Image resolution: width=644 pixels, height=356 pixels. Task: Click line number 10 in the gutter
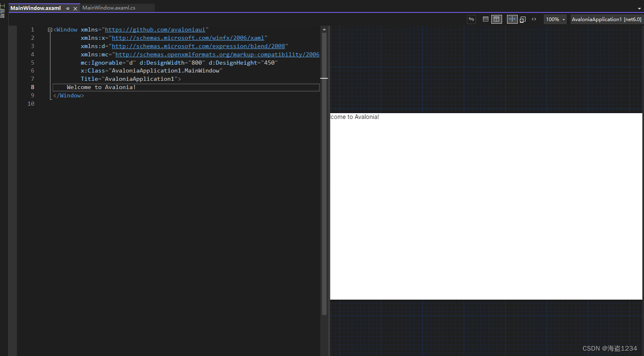(31, 104)
